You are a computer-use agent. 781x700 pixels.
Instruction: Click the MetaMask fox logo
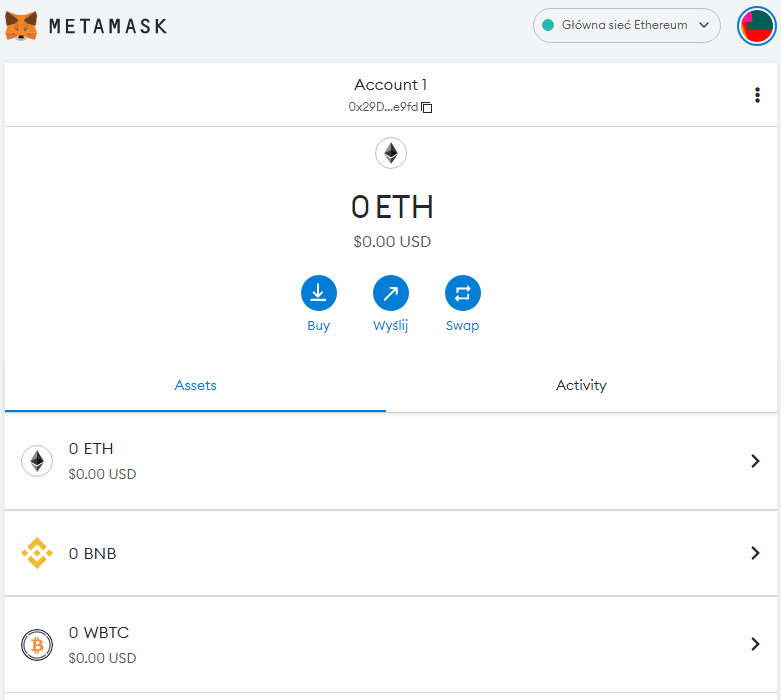click(21, 25)
